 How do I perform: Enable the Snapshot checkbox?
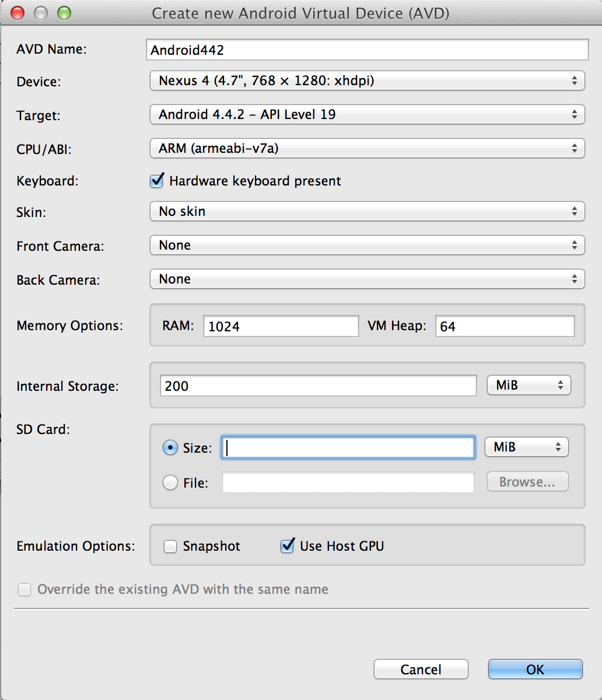(x=170, y=547)
